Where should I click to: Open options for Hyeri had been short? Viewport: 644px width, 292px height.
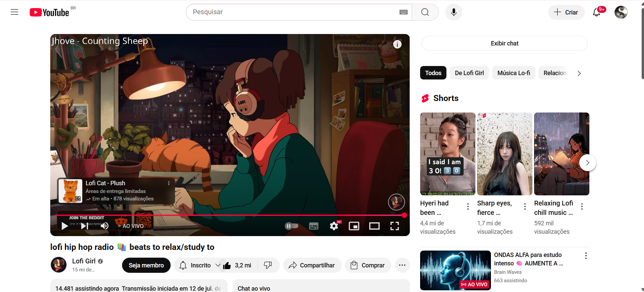point(468,206)
